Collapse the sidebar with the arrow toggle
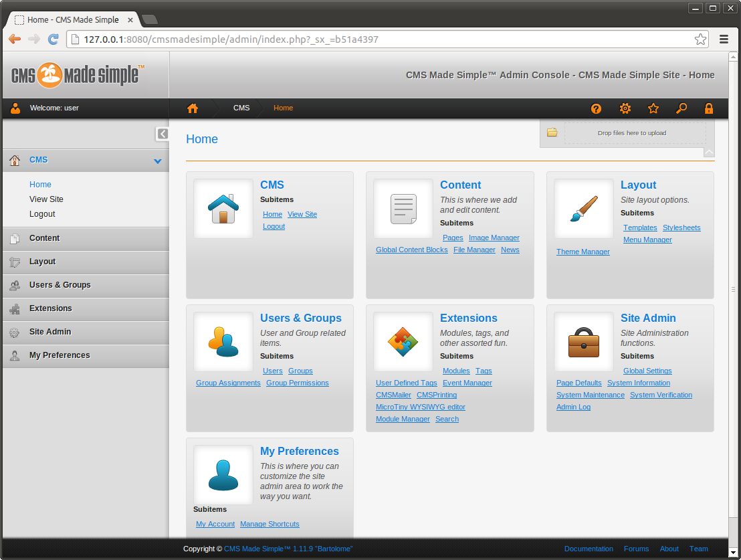Viewport: 741px width, 560px height. 163,134
